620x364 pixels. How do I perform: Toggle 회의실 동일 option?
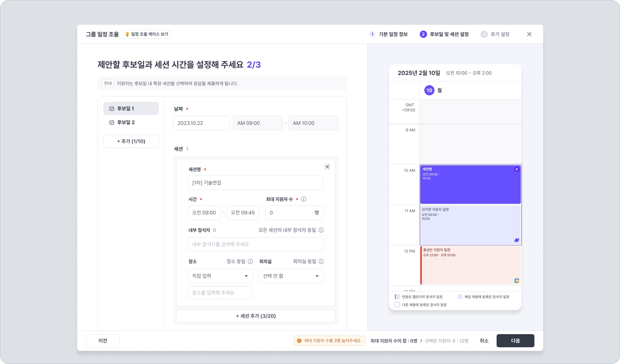(305, 261)
